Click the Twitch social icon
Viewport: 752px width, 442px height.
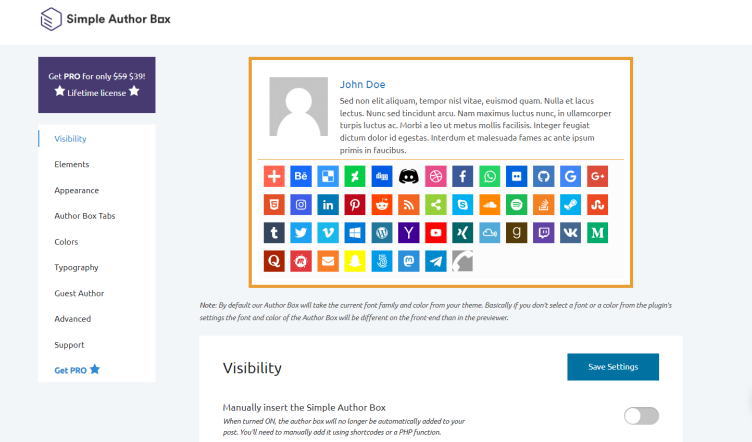[543, 232]
